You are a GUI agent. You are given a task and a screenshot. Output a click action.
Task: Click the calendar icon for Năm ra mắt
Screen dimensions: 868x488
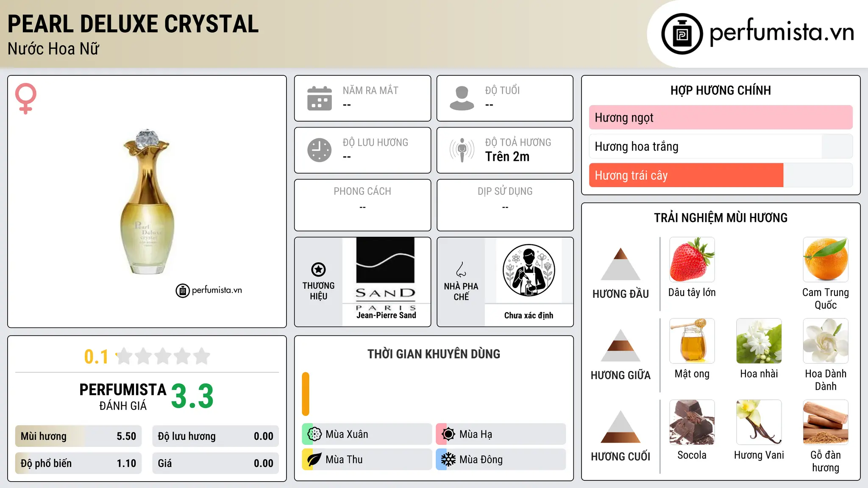coord(320,98)
